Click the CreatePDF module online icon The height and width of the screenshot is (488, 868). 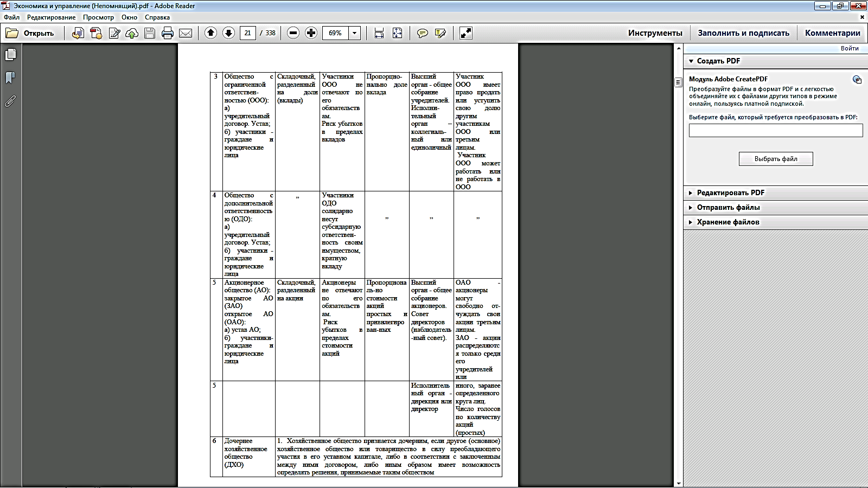(x=857, y=80)
